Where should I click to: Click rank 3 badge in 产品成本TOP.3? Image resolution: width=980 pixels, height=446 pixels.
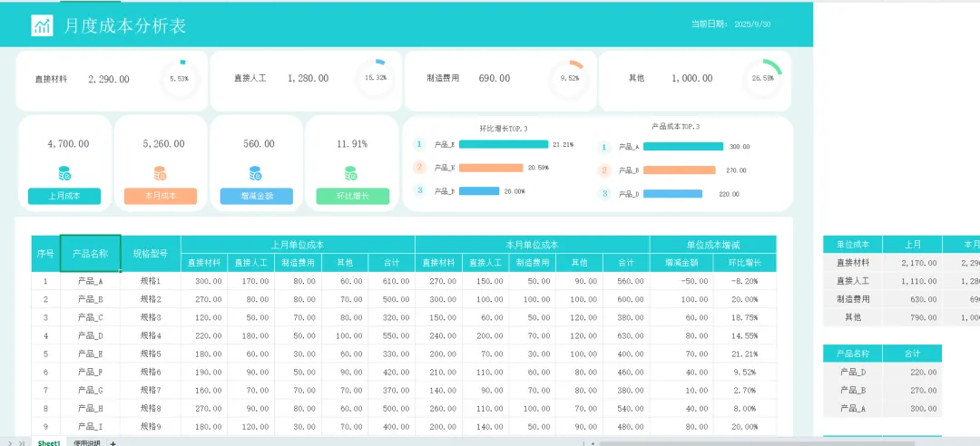[603, 194]
